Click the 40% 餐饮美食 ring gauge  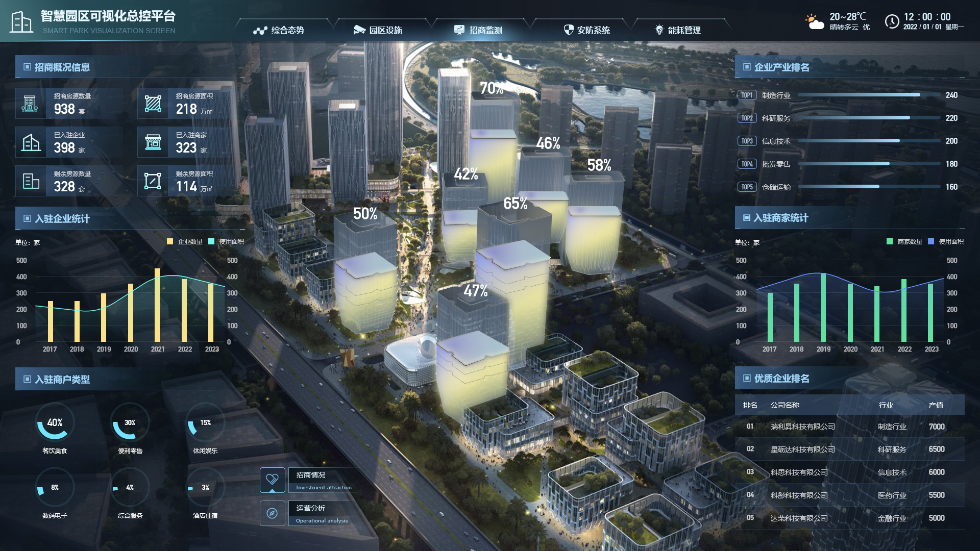coord(55,422)
